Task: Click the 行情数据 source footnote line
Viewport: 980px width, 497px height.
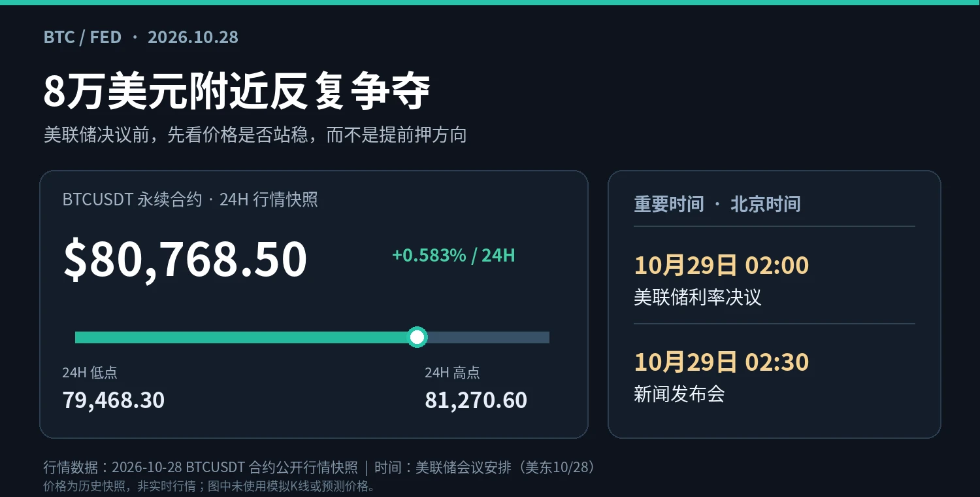Action: tap(319, 468)
